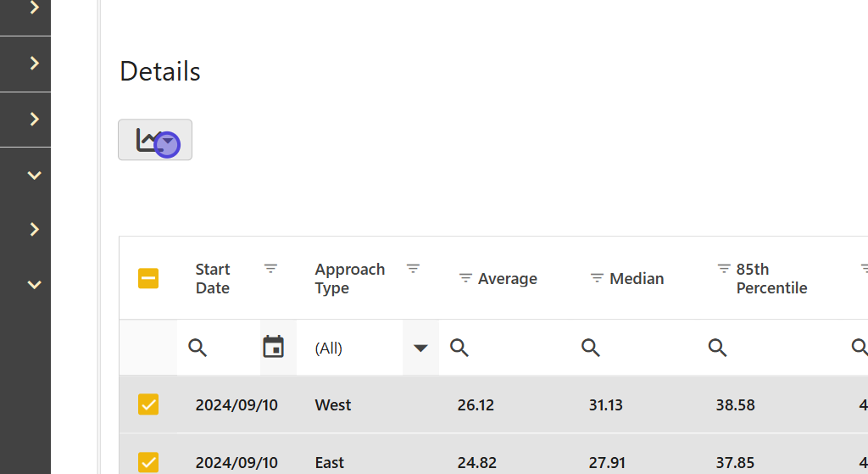
Task: Expand the first sidebar chevron item
Action: (34, 8)
